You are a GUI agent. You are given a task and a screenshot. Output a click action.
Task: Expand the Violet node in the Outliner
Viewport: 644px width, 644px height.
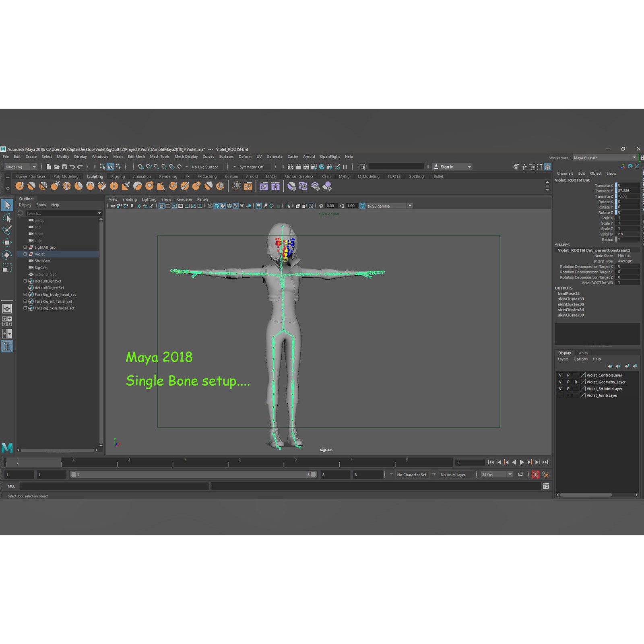coord(25,254)
